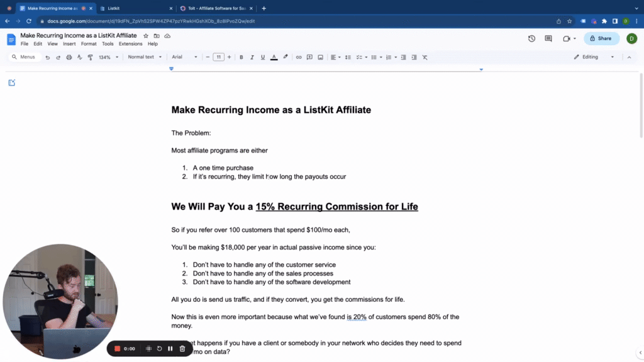The image size is (644, 362).
Task: Click the browser address bar URL
Action: click(x=151, y=21)
